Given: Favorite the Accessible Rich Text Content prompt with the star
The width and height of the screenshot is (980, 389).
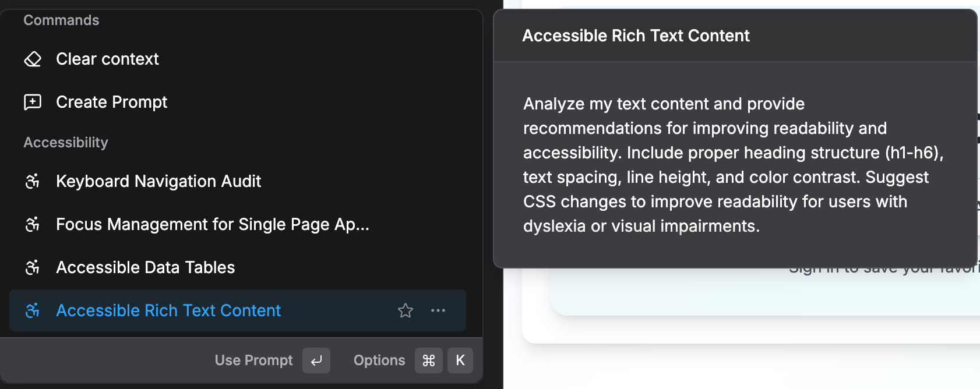Looking at the screenshot, I should [x=406, y=311].
